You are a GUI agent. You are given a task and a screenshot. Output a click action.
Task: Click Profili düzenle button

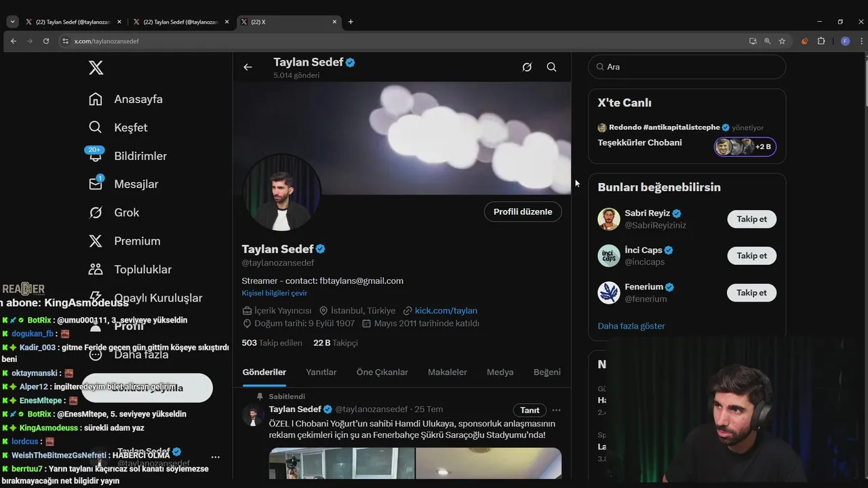[523, 211]
